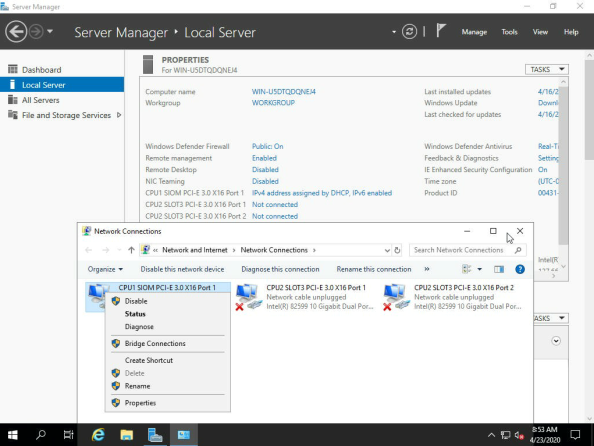The image size is (594, 446).
Task: Open File Explorer from taskbar
Action: tap(127, 435)
